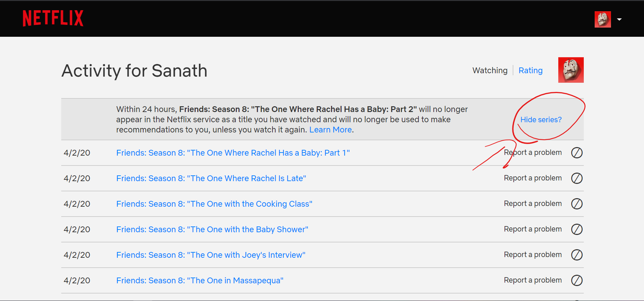Screen dimensions: 644x301
Task: Open "The One with the Baby Shower" title link
Action: (212, 229)
